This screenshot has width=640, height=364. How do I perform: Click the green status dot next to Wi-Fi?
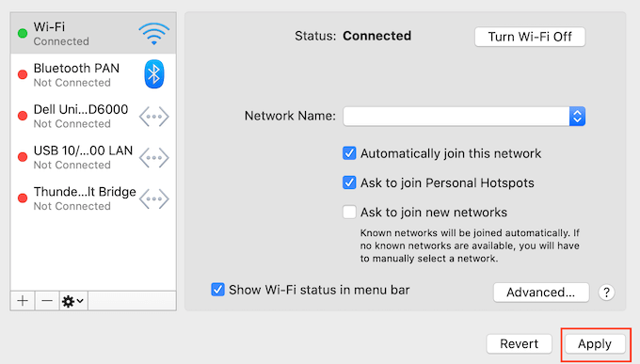[23, 34]
